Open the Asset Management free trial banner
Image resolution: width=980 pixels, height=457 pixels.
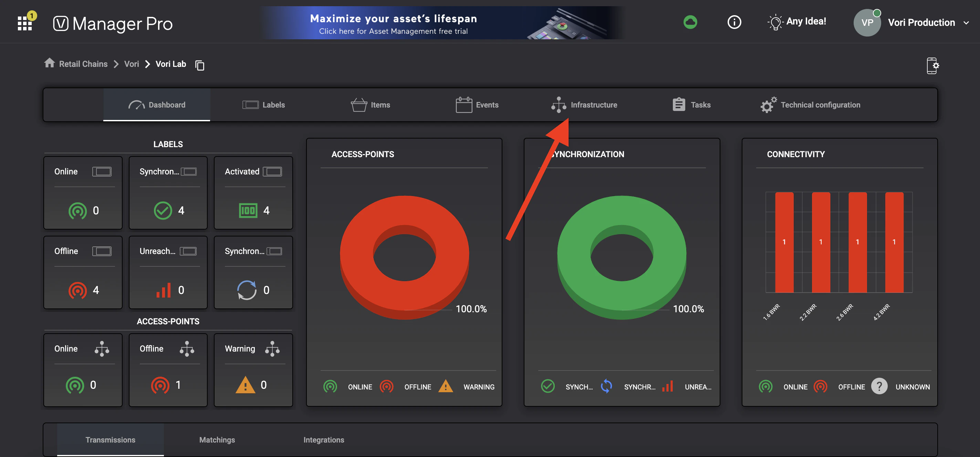443,23
